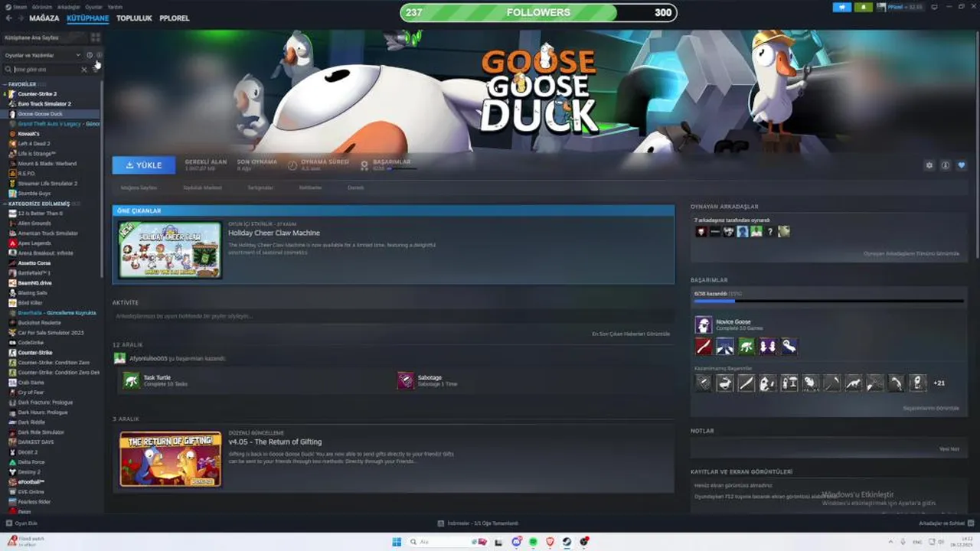Click the Spotify taskbar icon

tap(533, 542)
